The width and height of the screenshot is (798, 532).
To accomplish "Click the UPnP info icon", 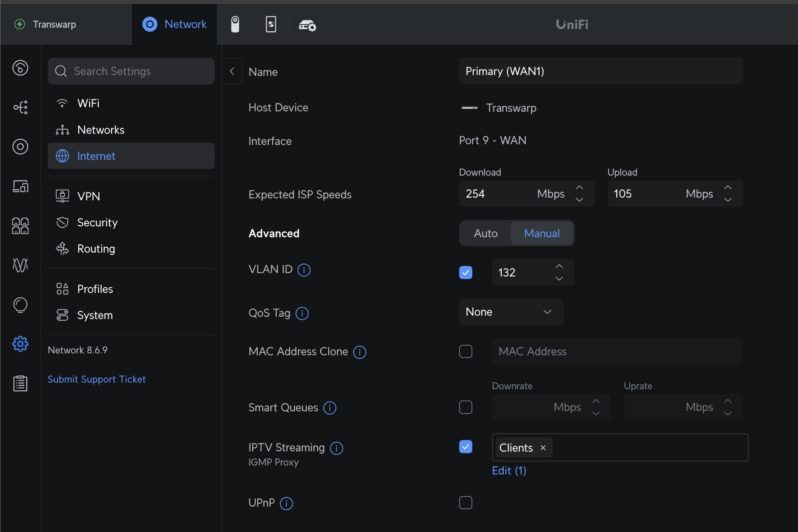I will pos(286,503).
